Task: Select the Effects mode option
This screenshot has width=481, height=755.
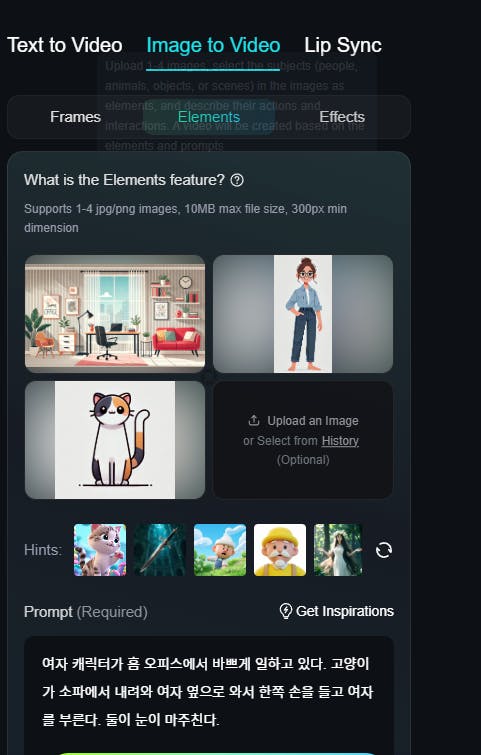Action: click(342, 117)
